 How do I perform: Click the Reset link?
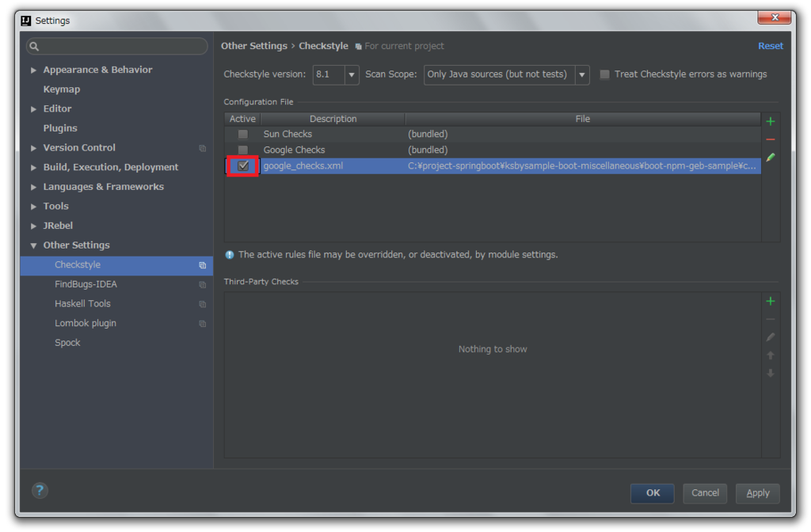coord(770,46)
